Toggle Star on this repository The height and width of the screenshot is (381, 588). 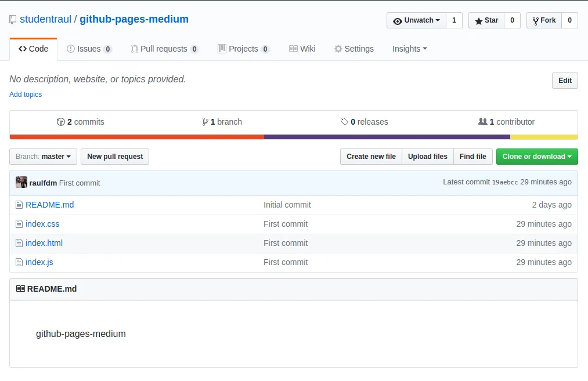(486, 20)
